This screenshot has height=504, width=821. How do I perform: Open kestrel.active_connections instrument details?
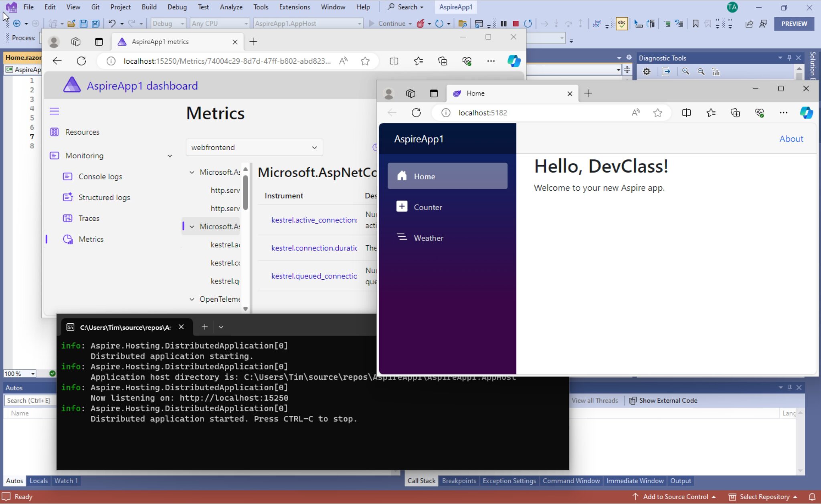click(313, 220)
